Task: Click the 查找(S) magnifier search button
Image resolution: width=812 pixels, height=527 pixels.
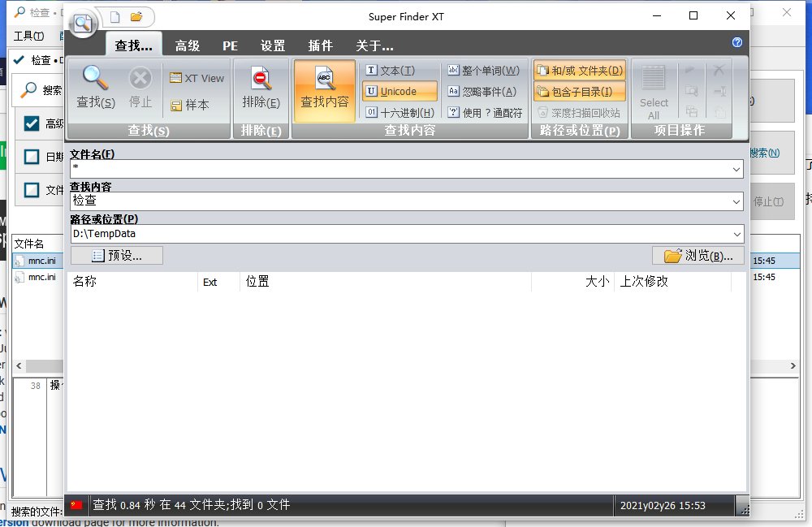Action: coord(96,87)
